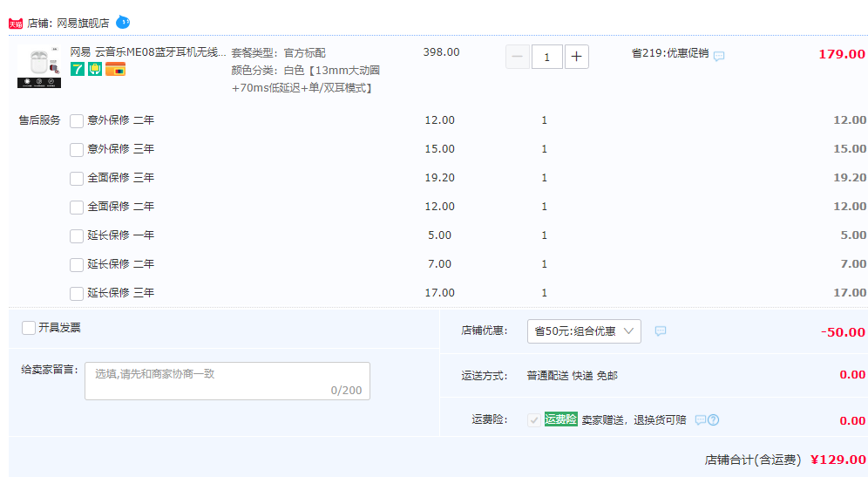Click the 17.00 unit price for 延长保修 三年
This screenshot has height=477, width=868.
point(439,293)
